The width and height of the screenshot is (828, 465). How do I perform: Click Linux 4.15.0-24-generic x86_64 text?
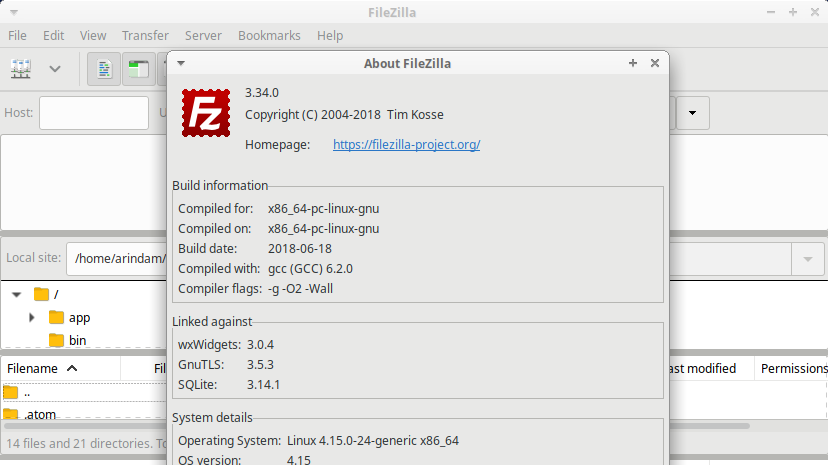pyautogui.click(x=373, y=441)
